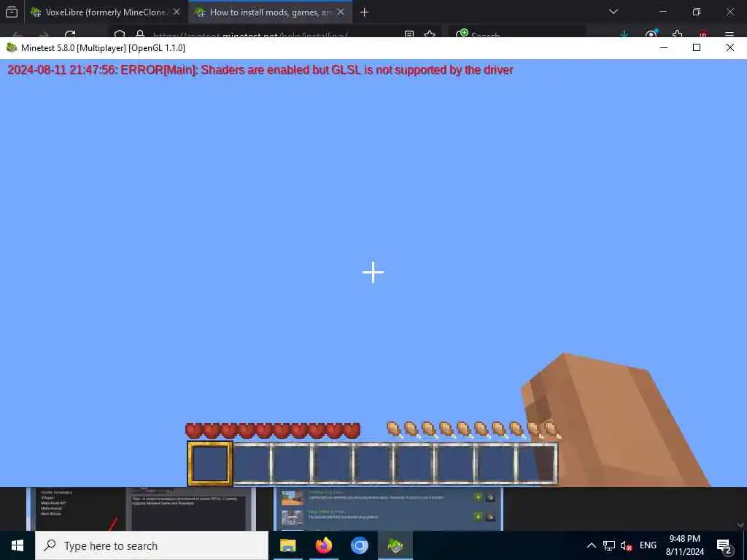747x560 pixels.
Task: Expand the list all tabs dropdown
Action: (x=614, y=12)
